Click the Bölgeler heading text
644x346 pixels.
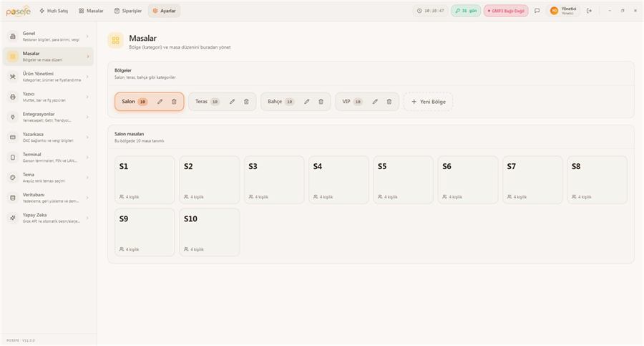point(123,70)
